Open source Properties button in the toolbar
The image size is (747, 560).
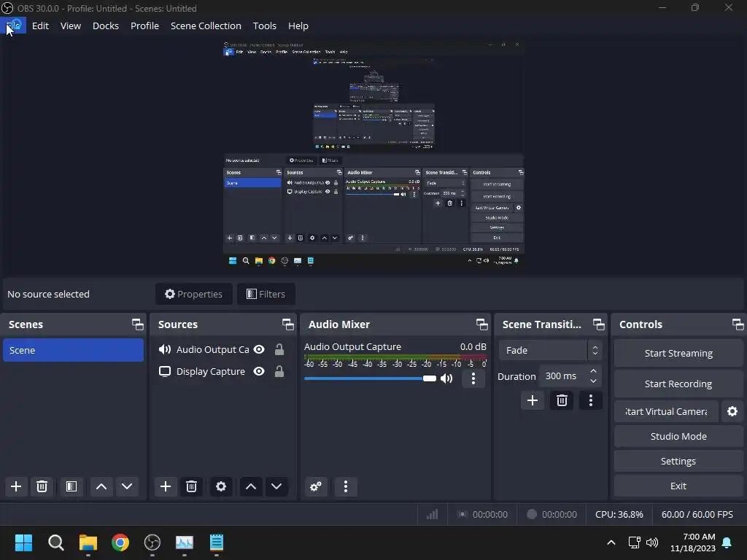pos(194,294)
